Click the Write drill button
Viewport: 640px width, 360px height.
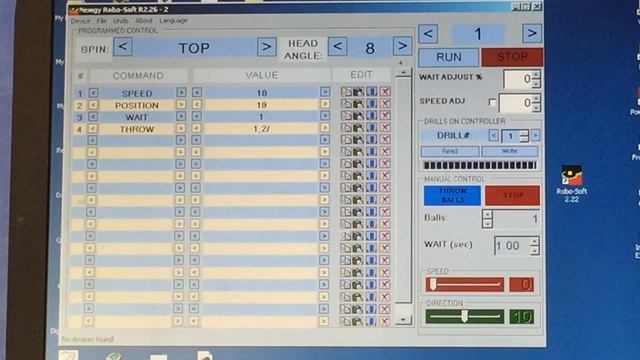coord(509,151)
